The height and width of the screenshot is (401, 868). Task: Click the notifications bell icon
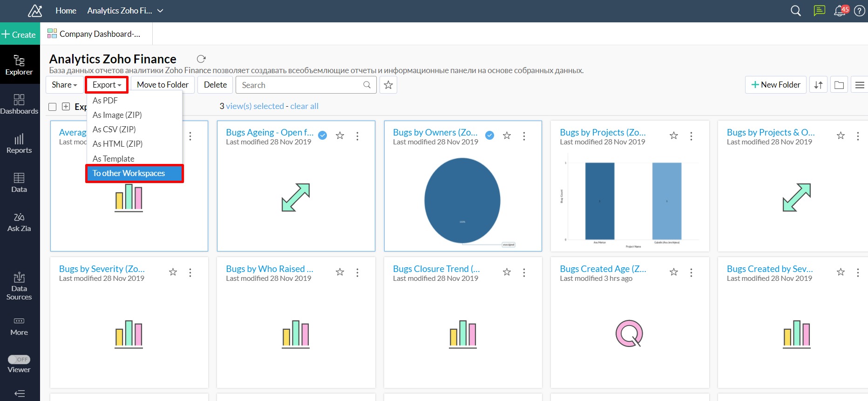(x=840, y=11)
